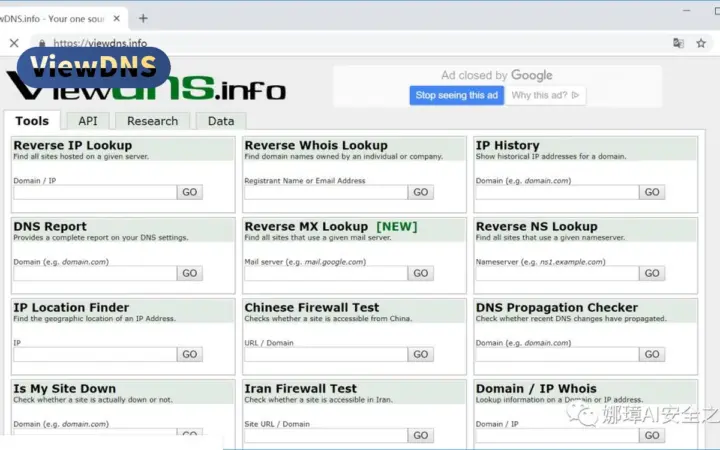
Task: Click 'Ad closed by Google' text
Action: click(496, 75)
